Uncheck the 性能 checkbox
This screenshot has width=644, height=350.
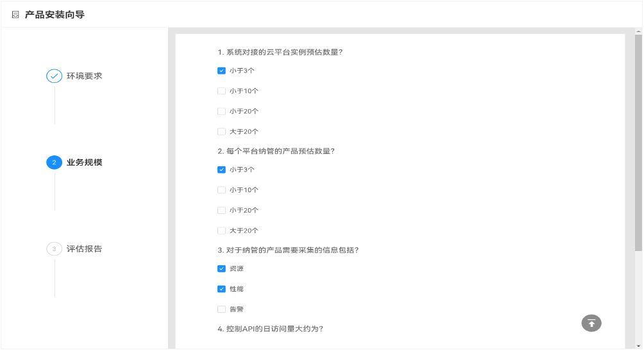click(x=221, y=289)
